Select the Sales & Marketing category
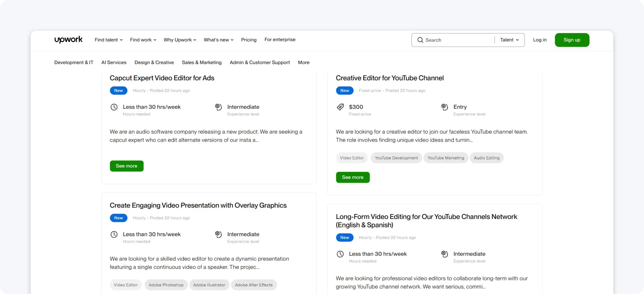Screen dimensions: 644x294 pos(202,62)
